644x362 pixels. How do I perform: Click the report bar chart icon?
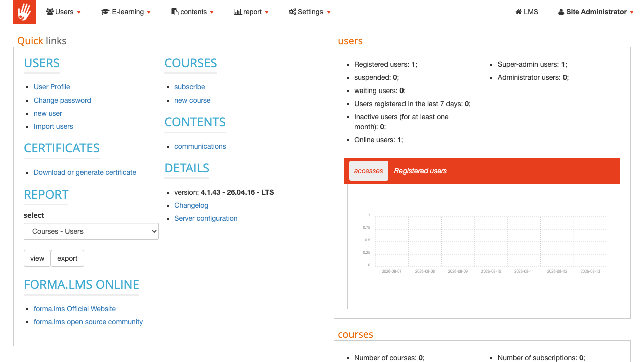coord(237,12)
